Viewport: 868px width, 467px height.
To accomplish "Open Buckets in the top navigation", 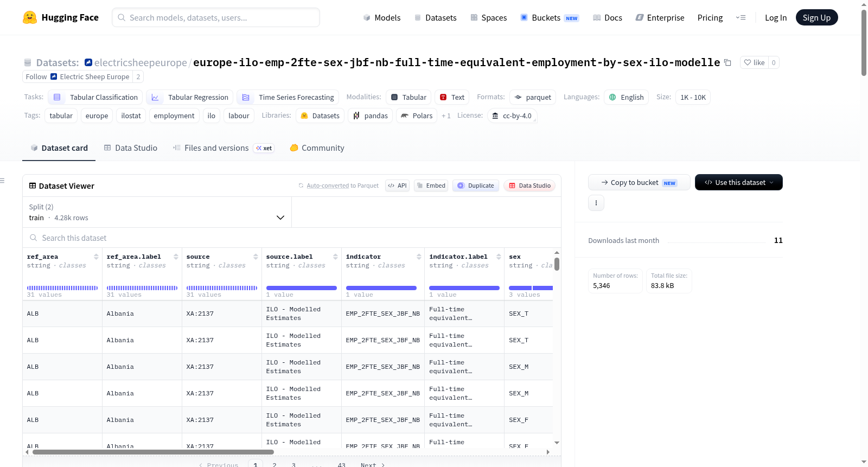I will (550, 17).
